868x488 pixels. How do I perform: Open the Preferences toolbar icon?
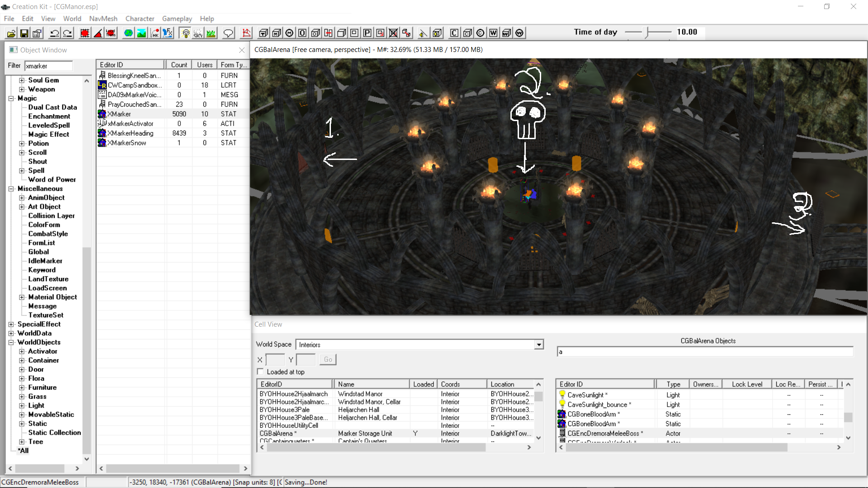pyautogui.click(x=37, y=33)
